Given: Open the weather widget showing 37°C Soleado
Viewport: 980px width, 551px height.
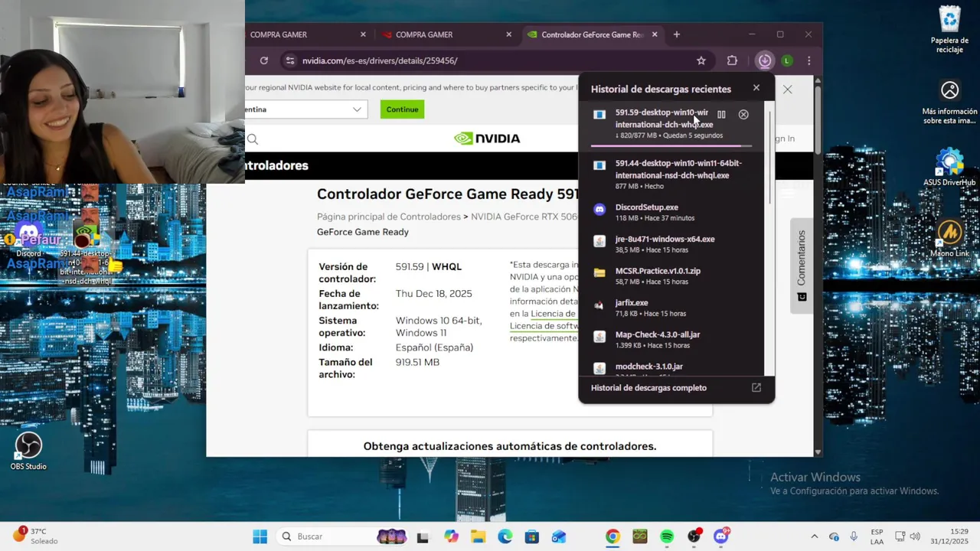Looking at the screenshot, I should (x=35, y=536).
